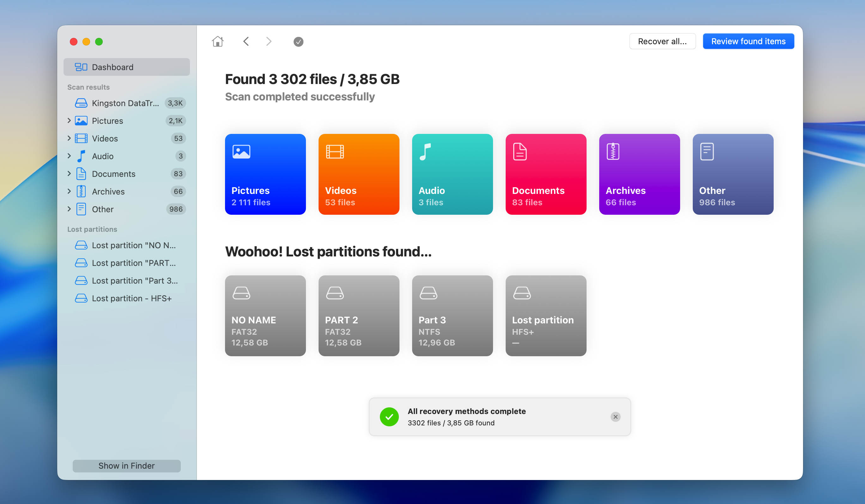Image resolution: width=865 pixels, height=504 pixels.
Task: Click the forward navigation chevron
Action: [269, 41]
